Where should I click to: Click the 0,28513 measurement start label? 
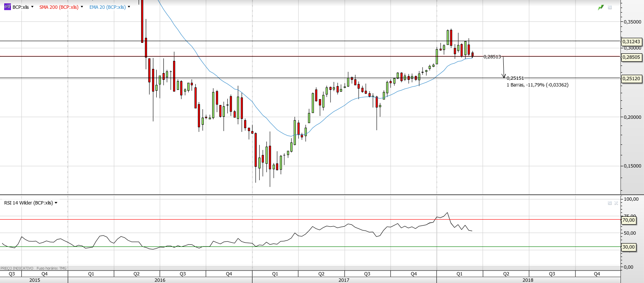tap(492, 57)
